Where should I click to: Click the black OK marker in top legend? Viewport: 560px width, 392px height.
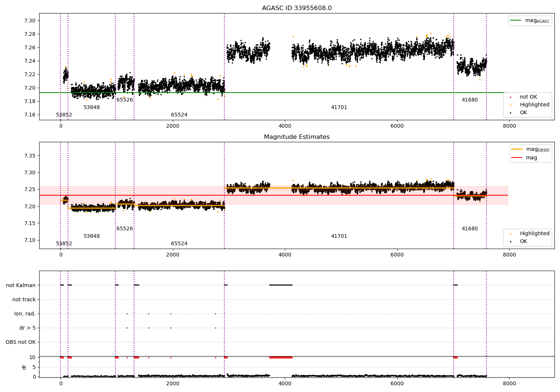click(510, 113)
